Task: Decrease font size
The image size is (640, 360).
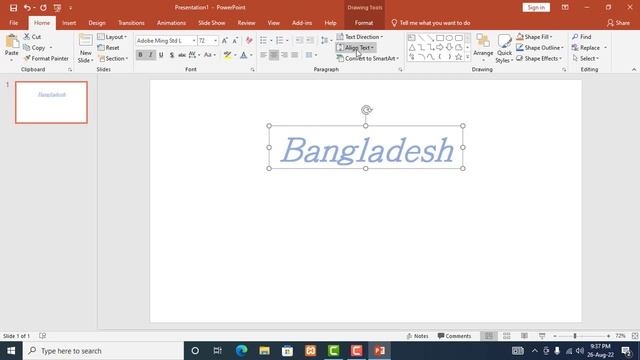Action: pyautogui.click(x=235, y=40)
